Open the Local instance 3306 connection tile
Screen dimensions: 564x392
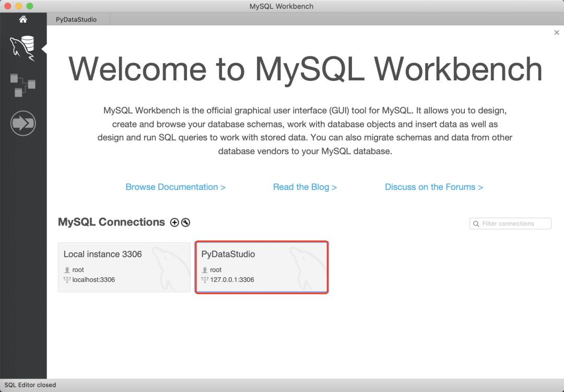tap(124, 267)
